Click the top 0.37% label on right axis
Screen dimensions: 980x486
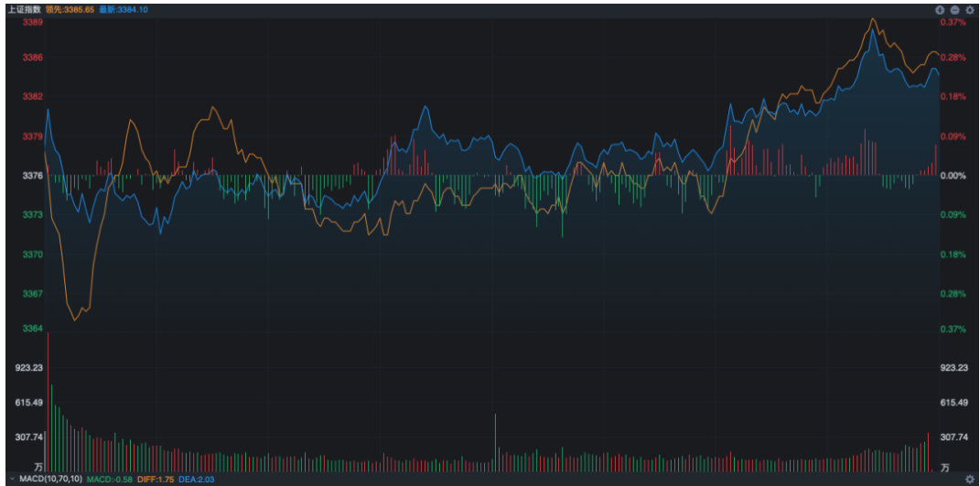click(x=953, y=22)
